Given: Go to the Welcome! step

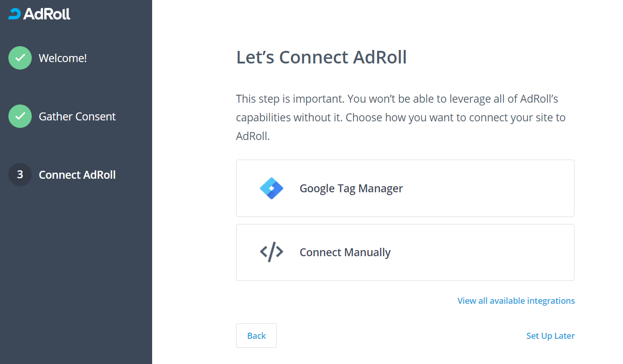Looking at the screenshot, I should click(x=63, y=58).
